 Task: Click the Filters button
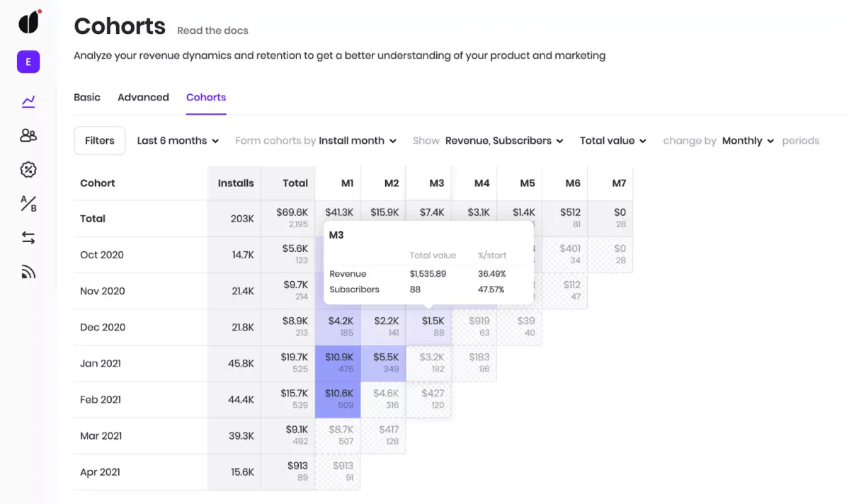tap(100, 141)
